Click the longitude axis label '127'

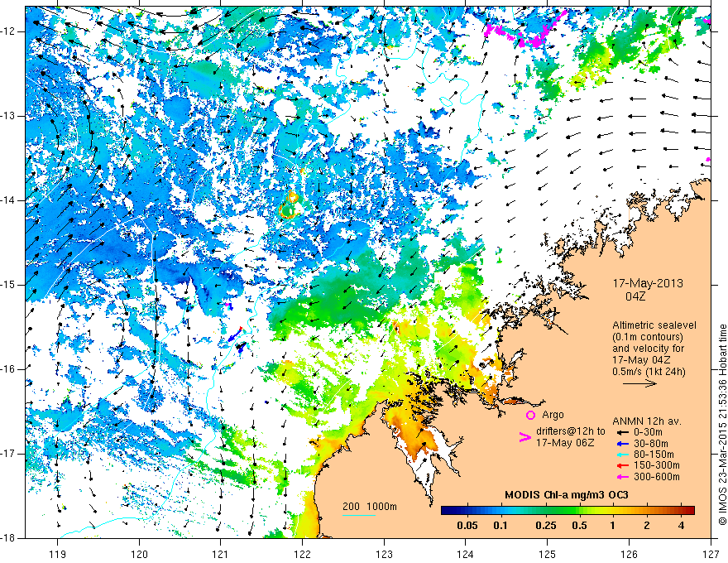pos(711,554)
